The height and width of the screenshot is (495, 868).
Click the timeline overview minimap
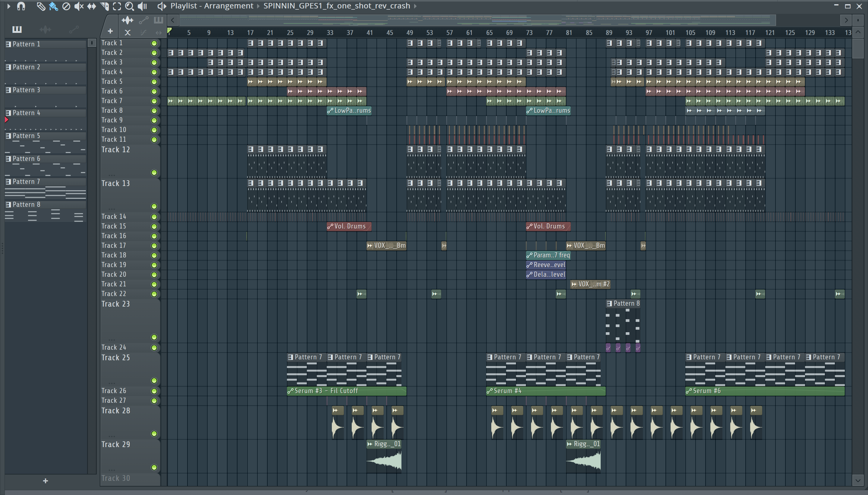(x=477, y=20)
